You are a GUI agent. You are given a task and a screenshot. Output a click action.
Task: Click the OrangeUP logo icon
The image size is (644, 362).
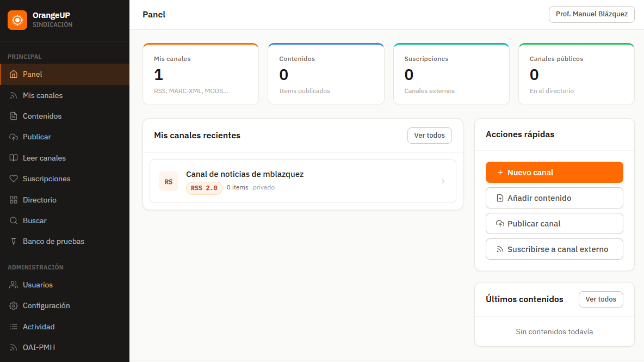pyautogui.click(x=17, y=20)
